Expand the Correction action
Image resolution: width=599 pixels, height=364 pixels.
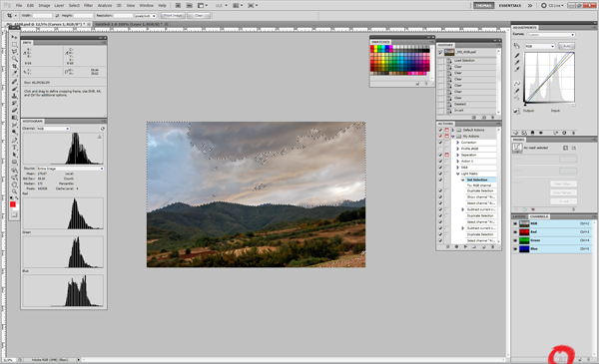click(x=457, y=143)
